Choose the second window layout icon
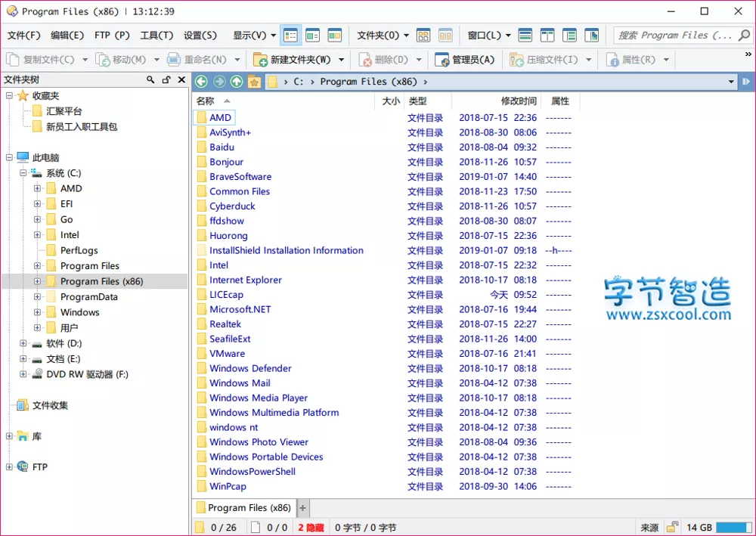This screenshot has height=536, width=756. tap(547, 36)
